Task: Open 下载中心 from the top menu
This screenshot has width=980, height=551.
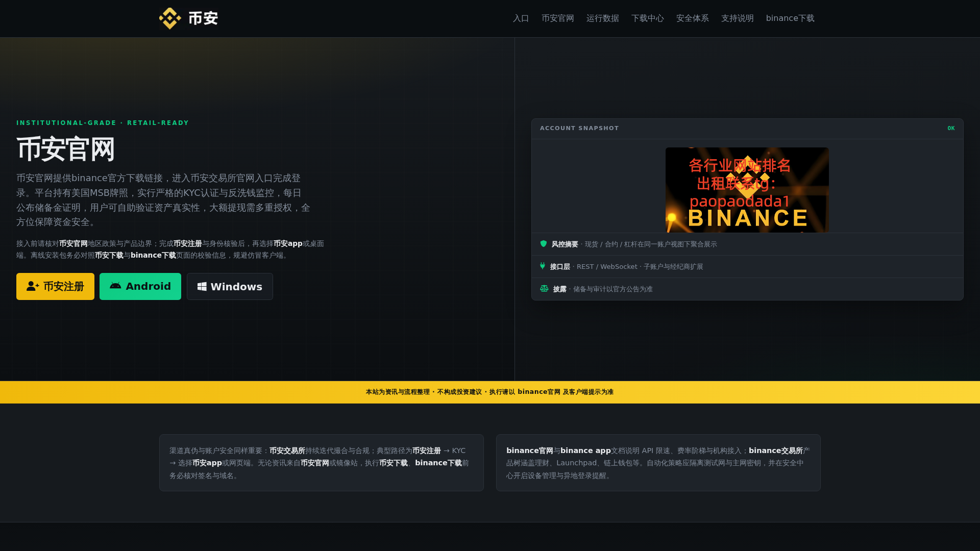Action: pos(647,18)
